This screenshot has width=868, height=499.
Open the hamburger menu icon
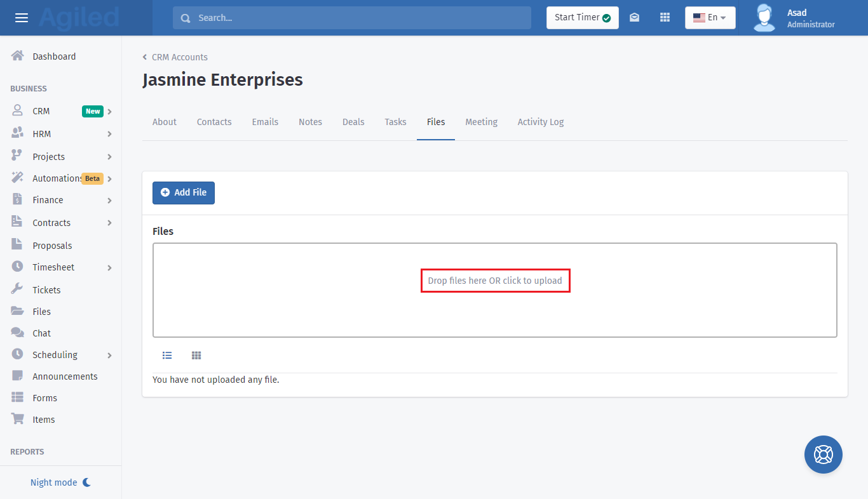[x=22, y=18]
